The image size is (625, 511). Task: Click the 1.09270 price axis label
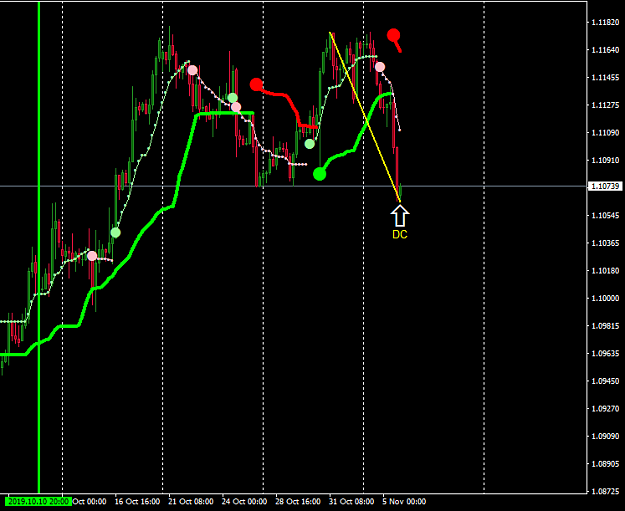click(x=605, y=409)
